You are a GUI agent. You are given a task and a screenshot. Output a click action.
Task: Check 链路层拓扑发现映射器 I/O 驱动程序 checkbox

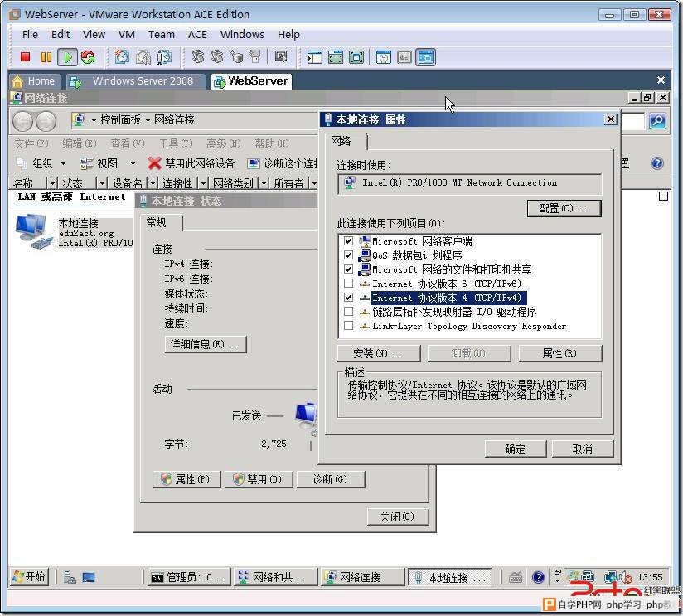coord(348,312)
